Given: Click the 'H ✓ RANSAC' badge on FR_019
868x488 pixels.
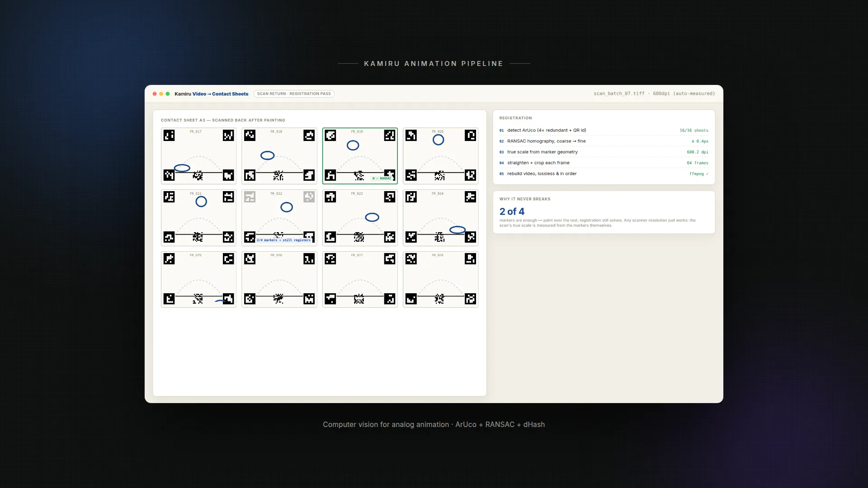Looking at the screenshot, I should click(x=382, y=178).
